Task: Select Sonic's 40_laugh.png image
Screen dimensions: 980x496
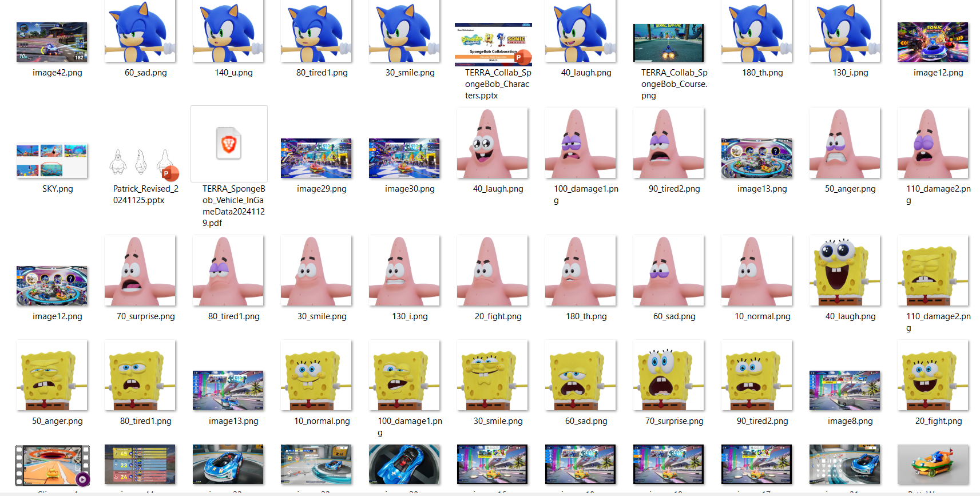Action: coord(581,31)
